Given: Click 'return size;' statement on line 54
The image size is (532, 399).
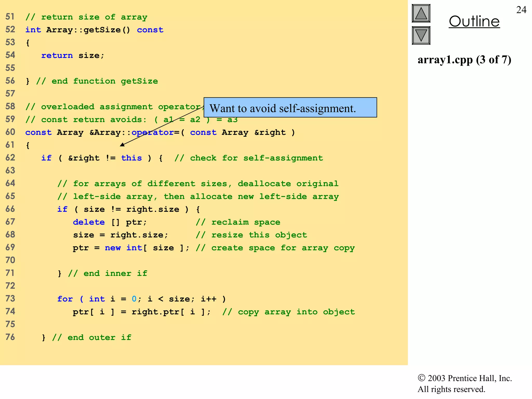Looking at the screenshot, I should point(73,56).
